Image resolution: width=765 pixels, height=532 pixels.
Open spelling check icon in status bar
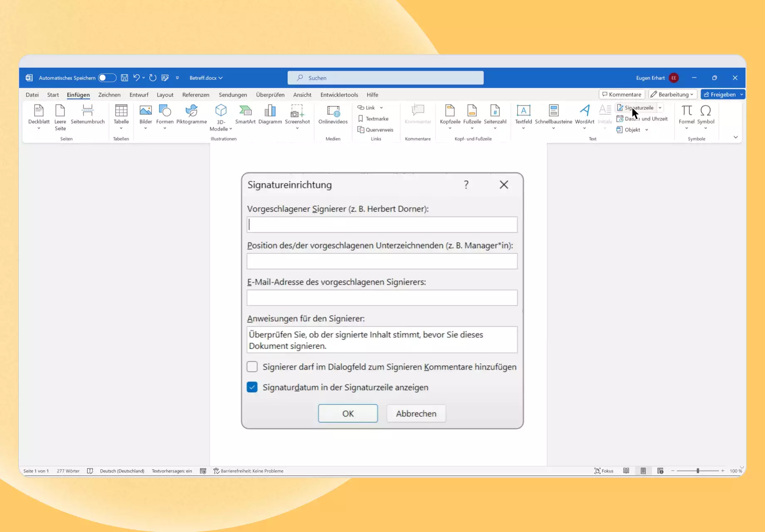(x=90, y=471)
